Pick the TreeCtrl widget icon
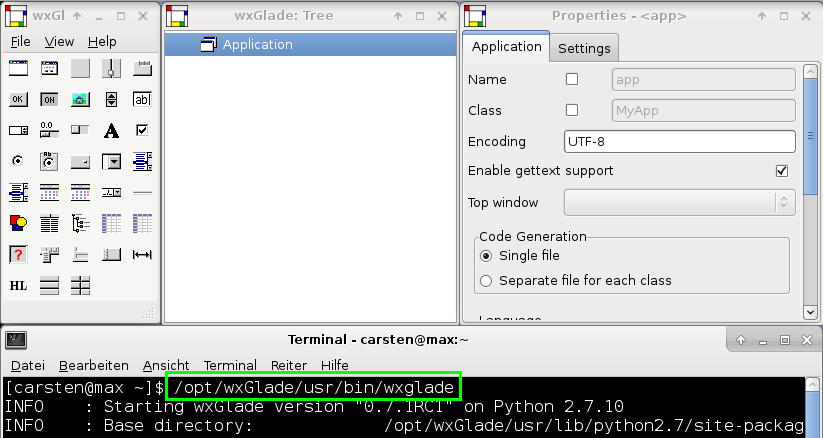 80,223
